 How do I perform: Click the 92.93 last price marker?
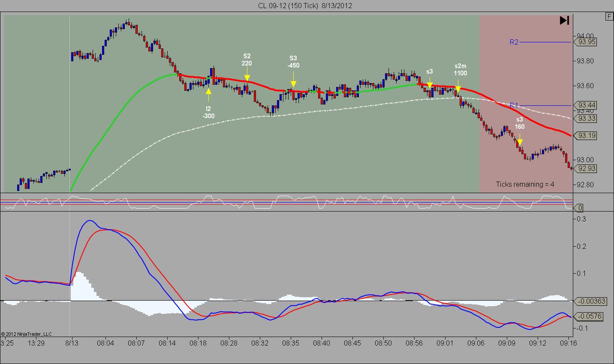click(586, 169)
